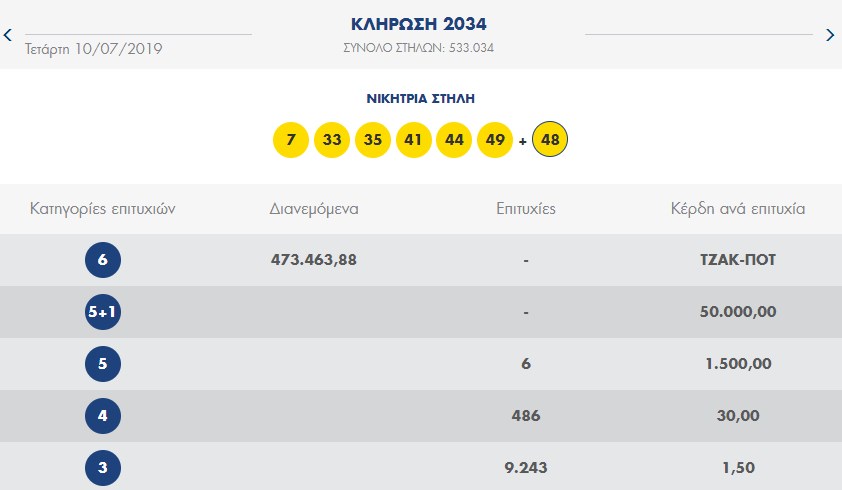The width and height of the screenshot is (842, 490).
Task: Click the Κατηγορίες επιτυχιών column header
Action: (103, 209)
